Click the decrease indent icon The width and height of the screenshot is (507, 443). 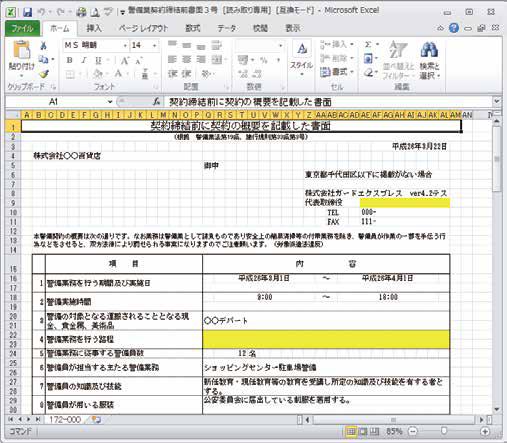pyautogui.click(x=172, y=74)
